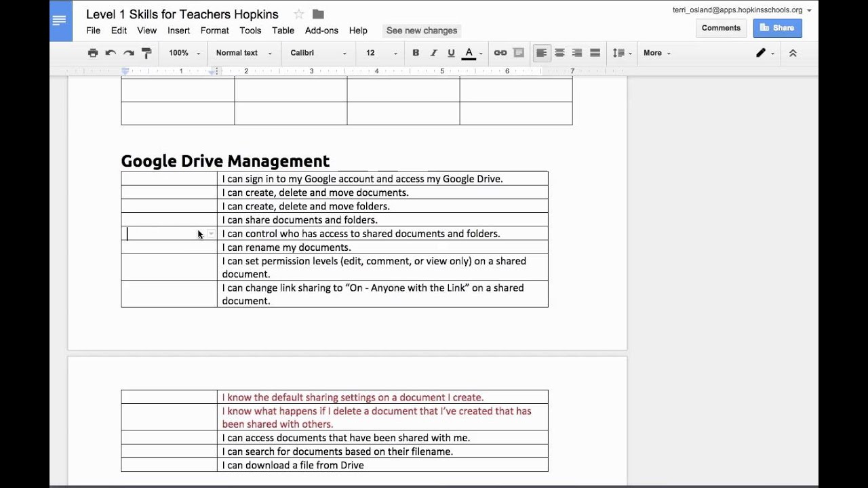Open the terri_osland account dropdown
The image size is (868, 488).
coord(742,10)
